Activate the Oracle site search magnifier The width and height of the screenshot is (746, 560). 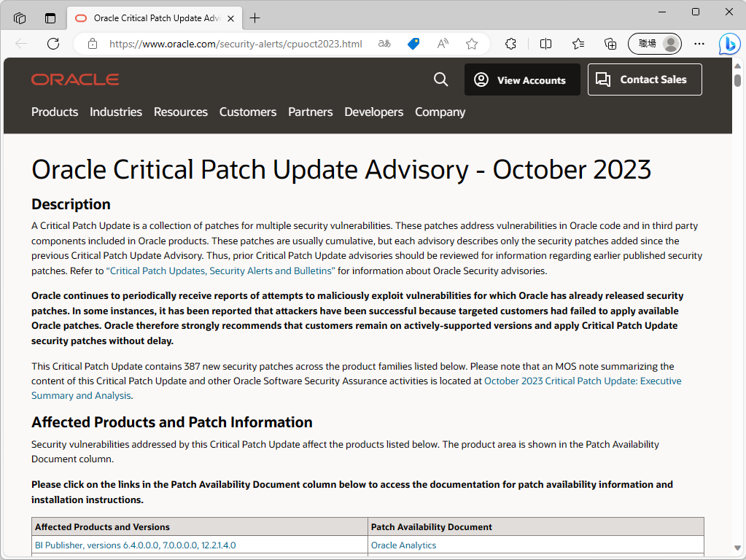pyautogui.click(x=440, y=79)
